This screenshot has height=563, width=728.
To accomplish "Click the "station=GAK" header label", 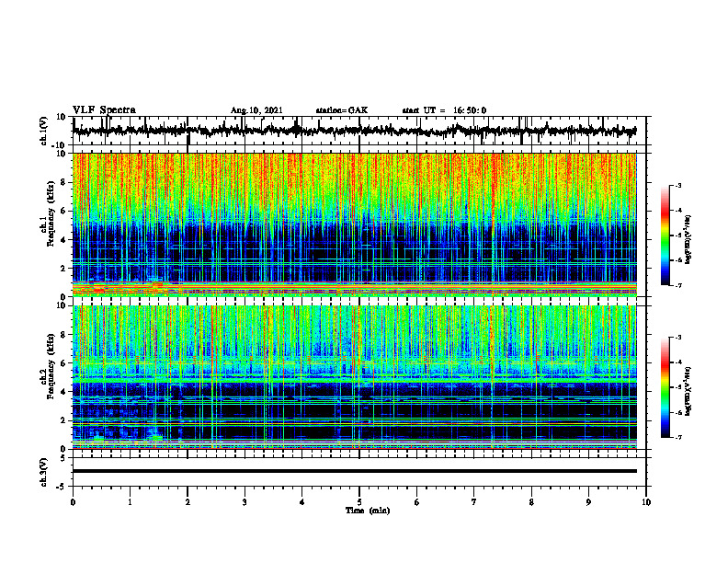I will (x=342, y=110).
